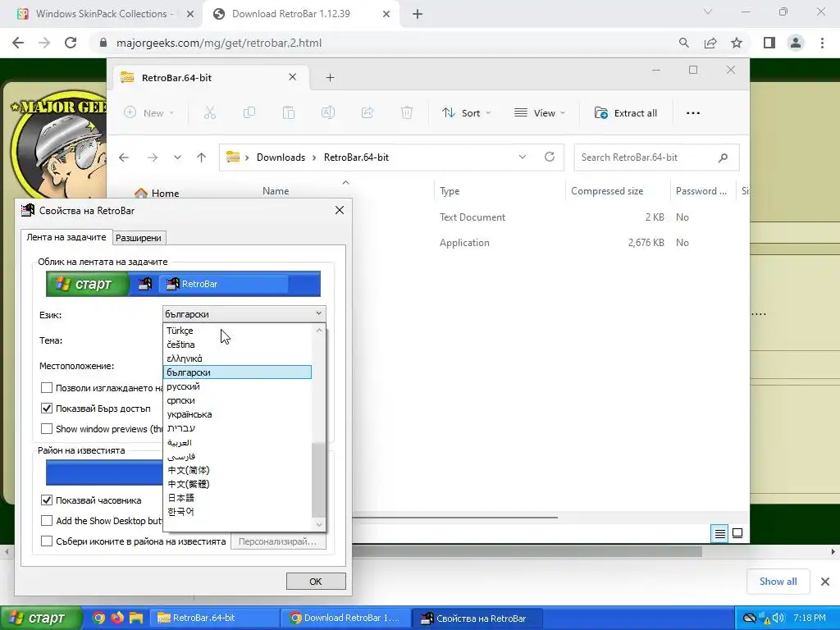Select русский in language list
This screenshot has height=630, width=840.
tap(237, 386)
